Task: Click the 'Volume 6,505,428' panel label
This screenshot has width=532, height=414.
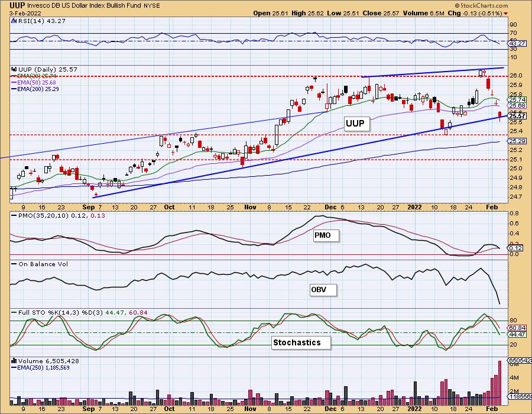Action: coord(50,361)
